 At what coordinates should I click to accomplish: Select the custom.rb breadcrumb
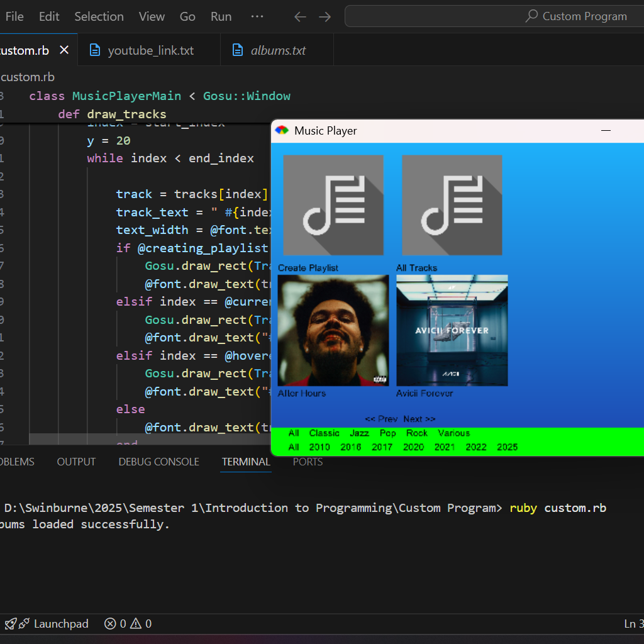click(x=27, y=77)
